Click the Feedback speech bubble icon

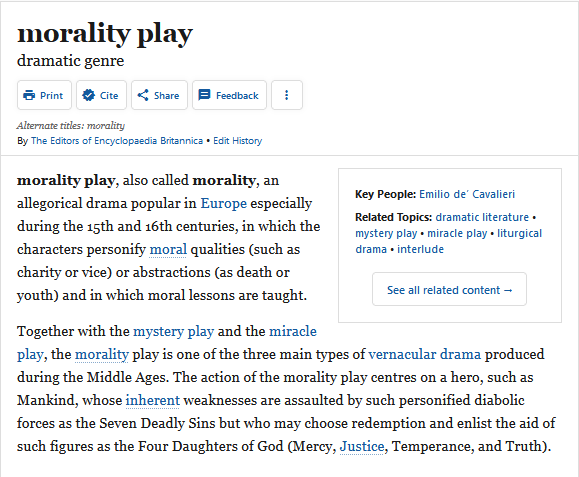tap(204, 95)
